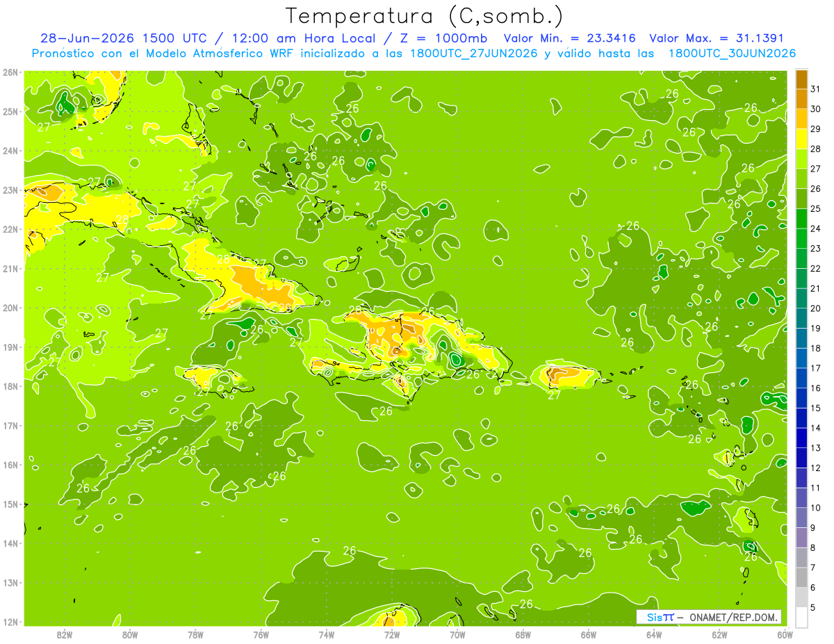
Task: Click the blue colorbar swatch between 15 and 16
Action: [x=801, y=398]
